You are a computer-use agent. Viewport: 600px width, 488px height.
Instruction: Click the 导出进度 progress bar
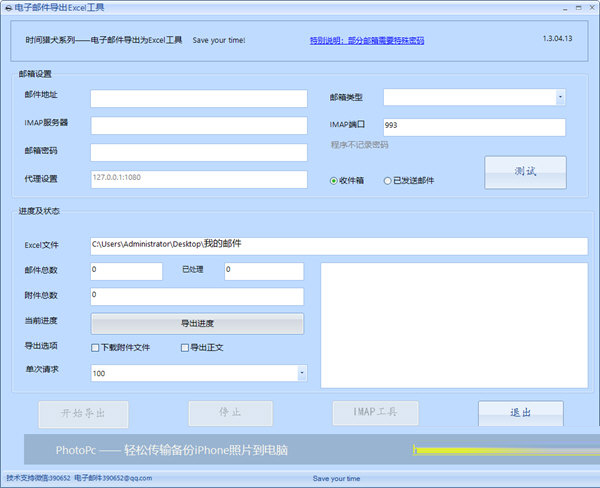[197, 323]
